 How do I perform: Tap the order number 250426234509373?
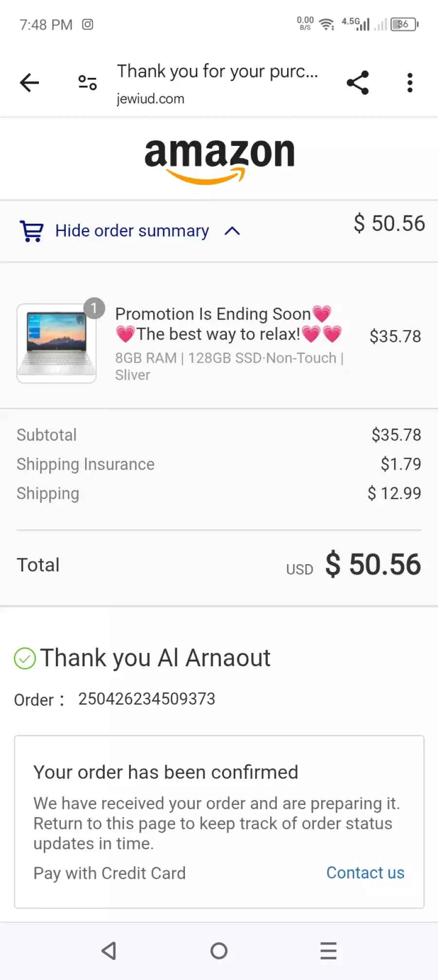(146, 699)
